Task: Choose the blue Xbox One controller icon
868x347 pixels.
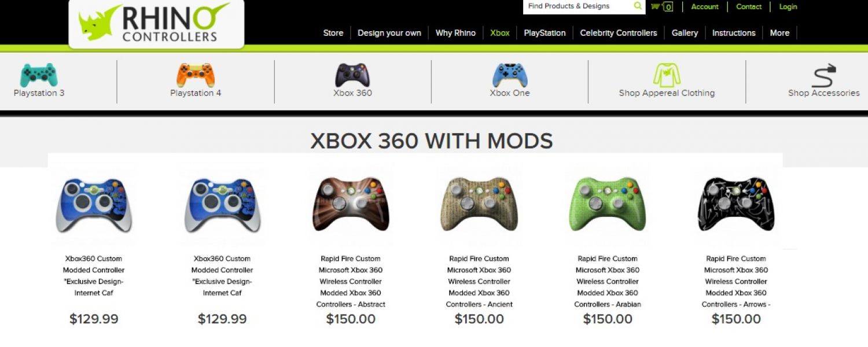Action: coord(510,75)
